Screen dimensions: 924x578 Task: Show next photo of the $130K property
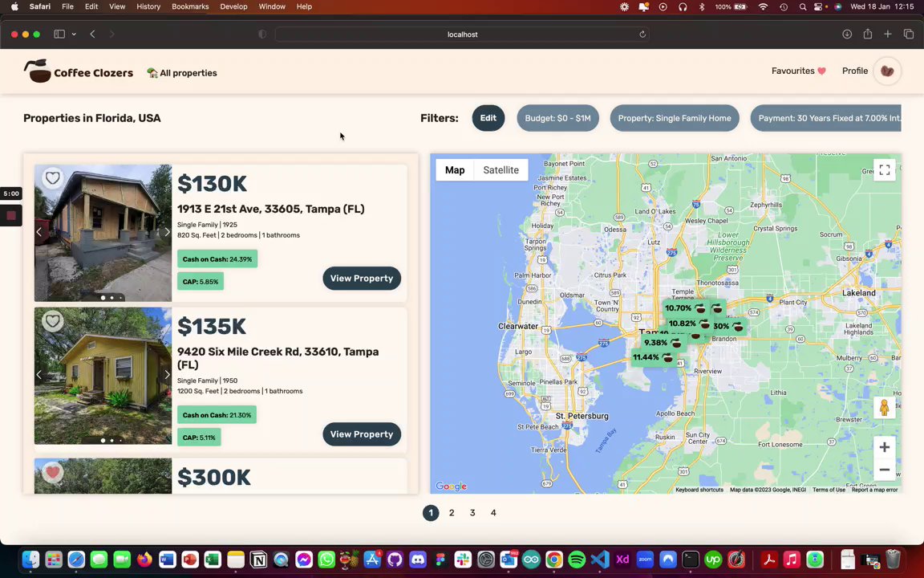167,232
